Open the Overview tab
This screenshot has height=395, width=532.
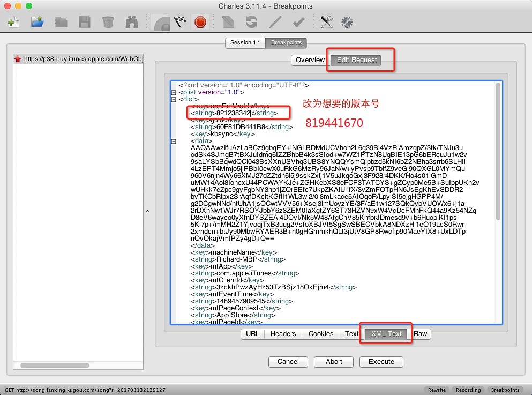point(310,60)
